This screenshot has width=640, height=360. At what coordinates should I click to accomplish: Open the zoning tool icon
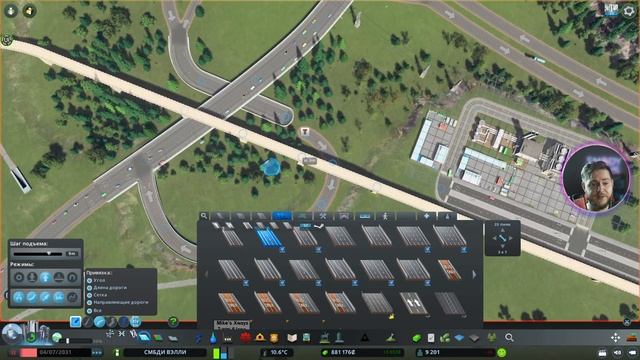(158, 338)
